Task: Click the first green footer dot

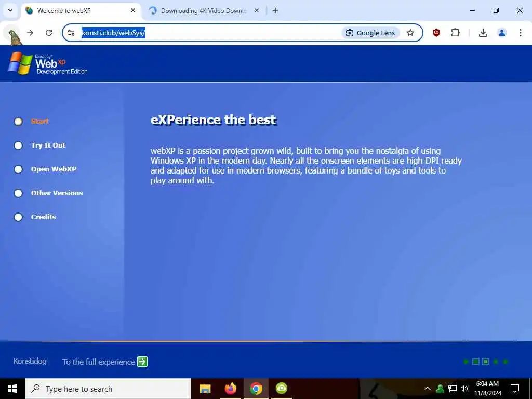Action: click(466, 362)
